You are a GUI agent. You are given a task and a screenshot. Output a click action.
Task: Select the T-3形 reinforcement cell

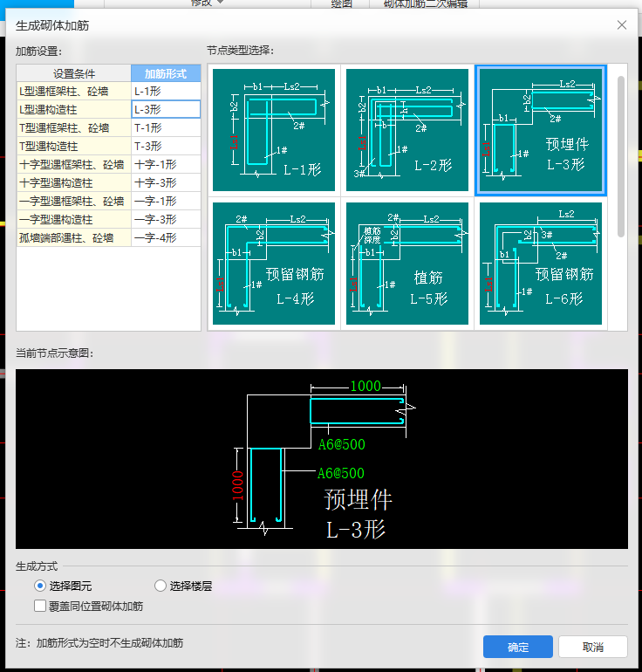(x=166, y=146)
